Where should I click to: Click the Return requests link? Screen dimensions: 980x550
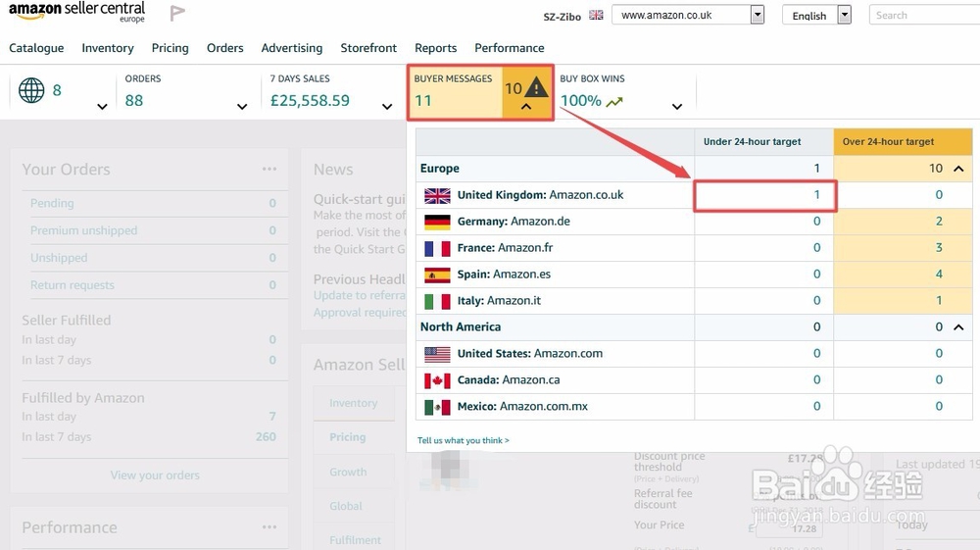(x=73, y=285)
